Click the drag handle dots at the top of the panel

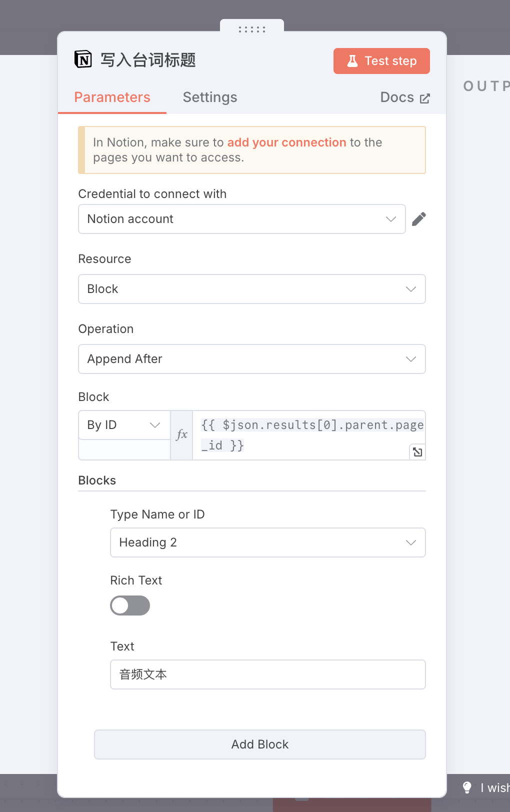[252, 29]
